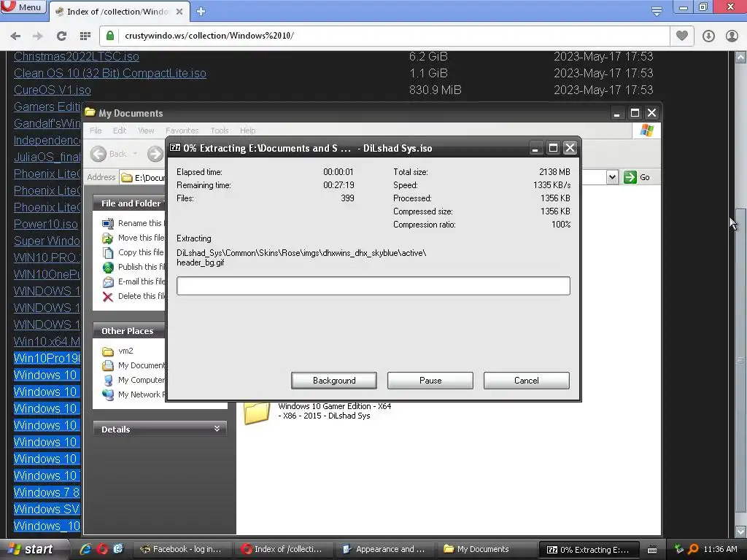Image resolution: width=747 pixels, height=560 pixels.
Task: Open a new browser tab
Action: [x=201, y=12]
